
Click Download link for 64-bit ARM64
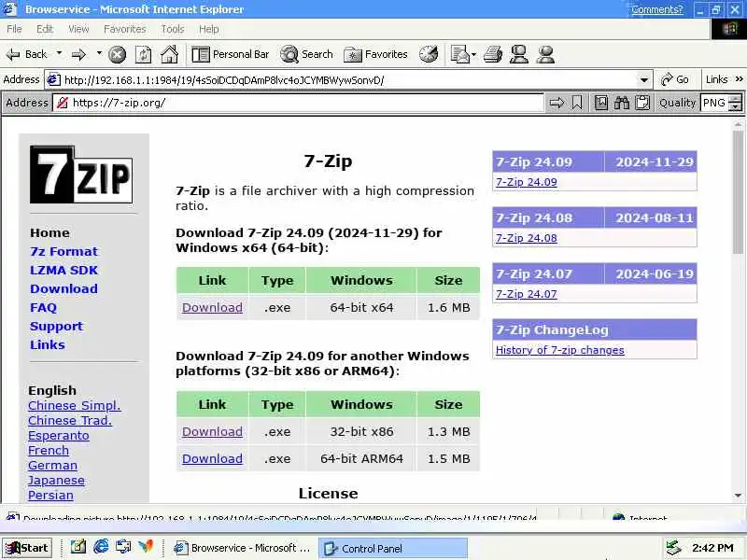pyautogui.click(x=212, y=458)
